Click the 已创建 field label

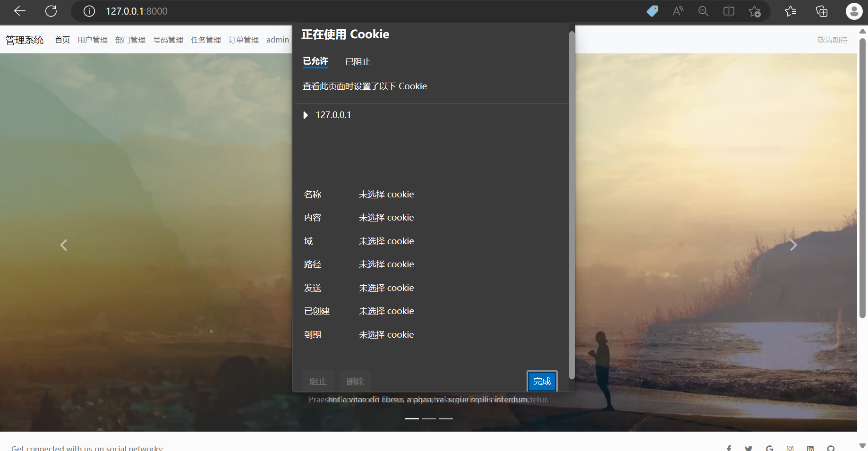tap(317, 311)
